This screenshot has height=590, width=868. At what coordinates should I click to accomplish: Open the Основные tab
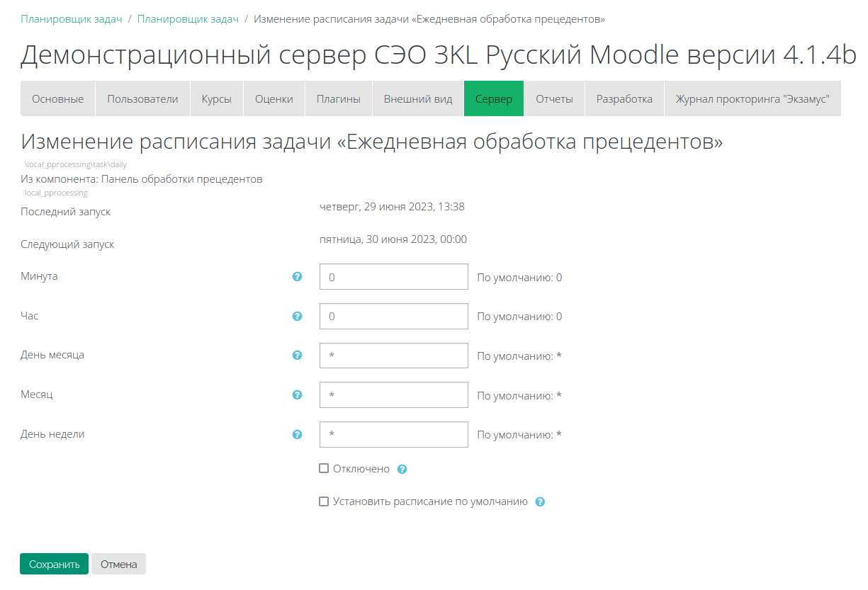tap(58, 99)
